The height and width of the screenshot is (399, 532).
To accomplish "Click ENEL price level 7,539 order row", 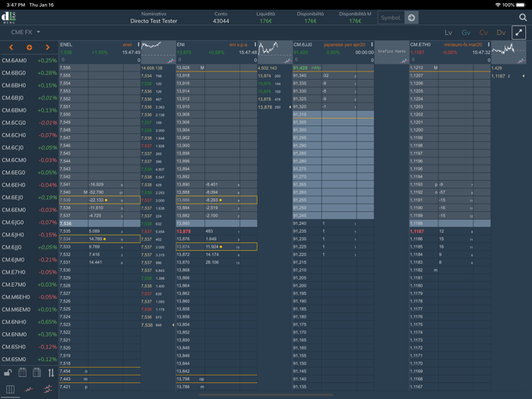I will click(100, 200).
